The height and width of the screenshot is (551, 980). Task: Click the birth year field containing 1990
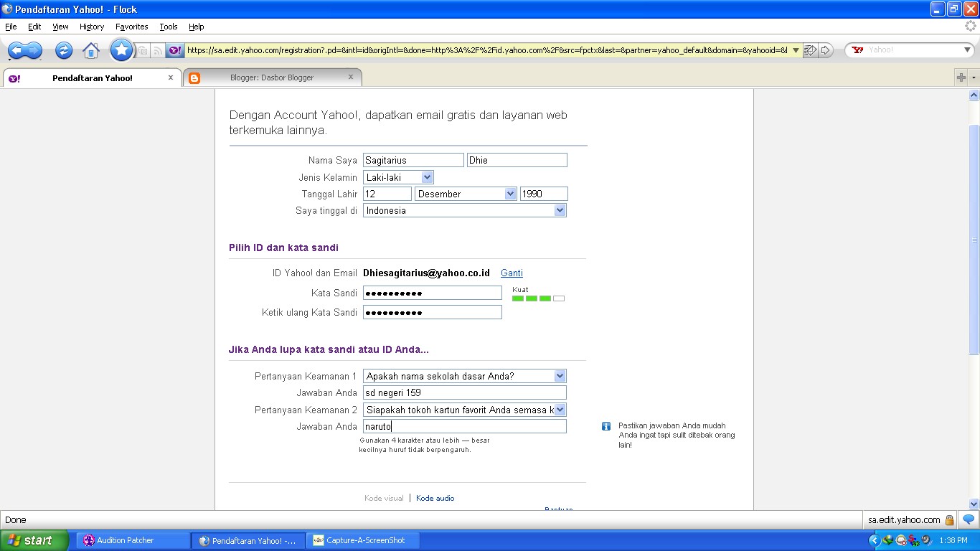click(x=544, y=194)
